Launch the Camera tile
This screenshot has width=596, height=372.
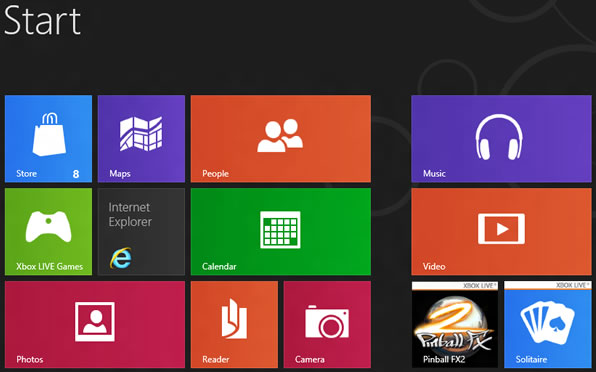[x=327, y=325]
